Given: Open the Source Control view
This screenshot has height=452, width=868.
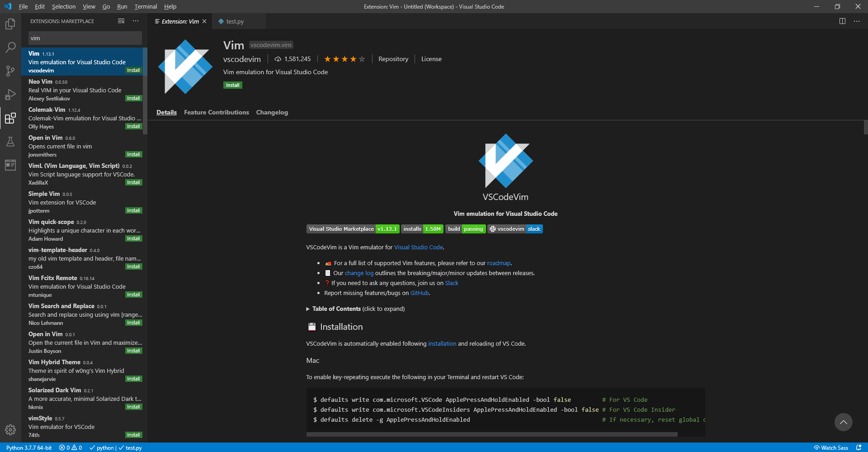Looking at the screenshot, I should [x=10, y=71].
